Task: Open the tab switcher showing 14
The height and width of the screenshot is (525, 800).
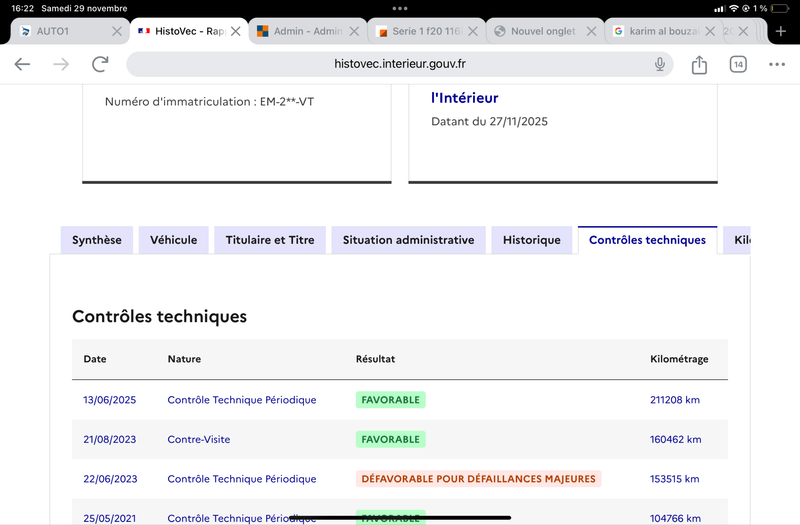Action: tap(738, 64)
